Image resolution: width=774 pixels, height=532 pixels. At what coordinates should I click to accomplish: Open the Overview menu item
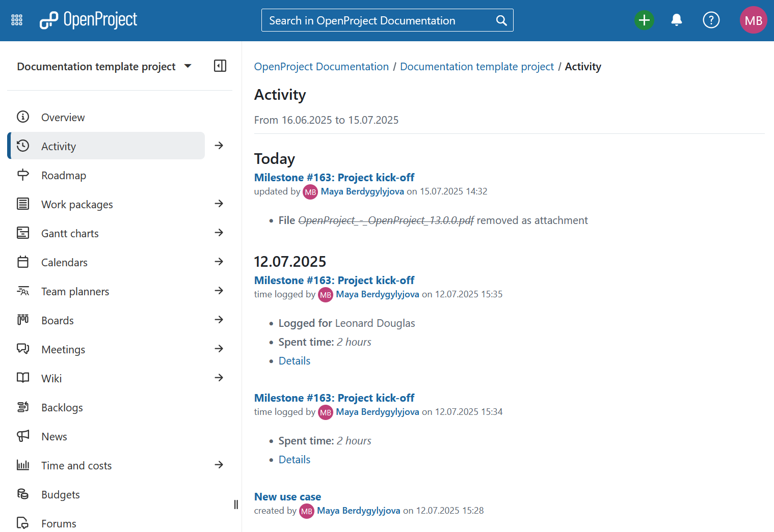click(106, 117)
